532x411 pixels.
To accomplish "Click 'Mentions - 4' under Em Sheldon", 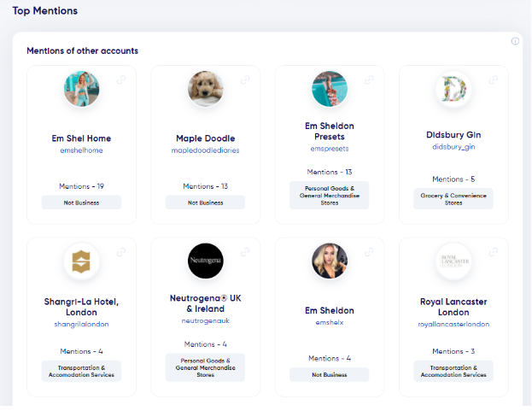I will point(330,358).
